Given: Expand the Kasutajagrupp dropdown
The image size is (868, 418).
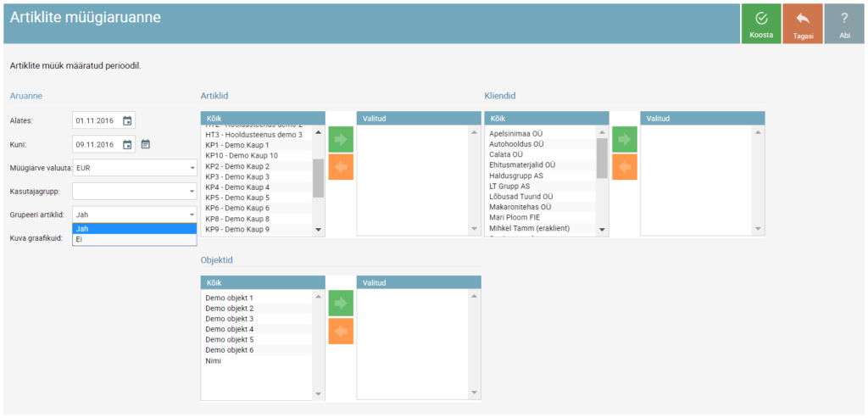Looking at the screenshot, I should (x=135, y=191).
